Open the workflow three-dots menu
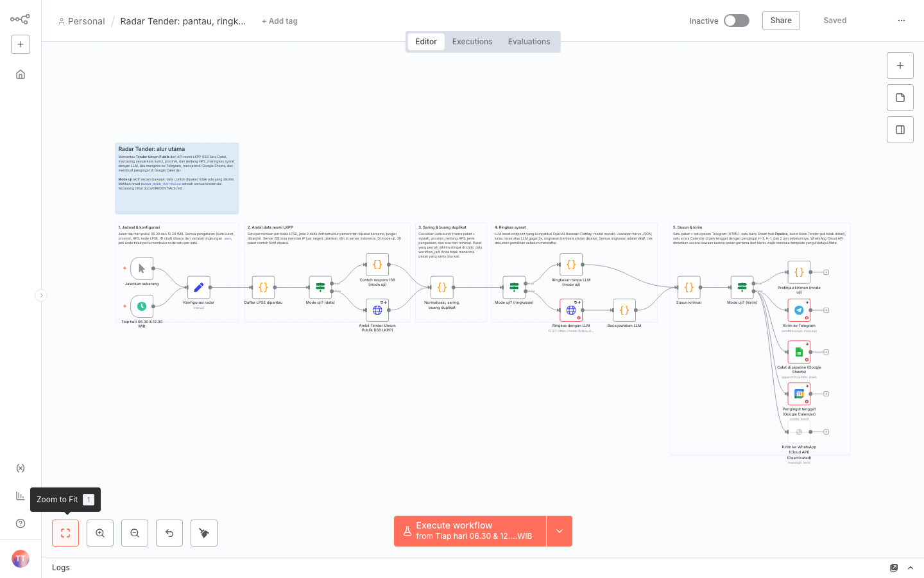The image size is (924, 578). (x=902, y=21)
